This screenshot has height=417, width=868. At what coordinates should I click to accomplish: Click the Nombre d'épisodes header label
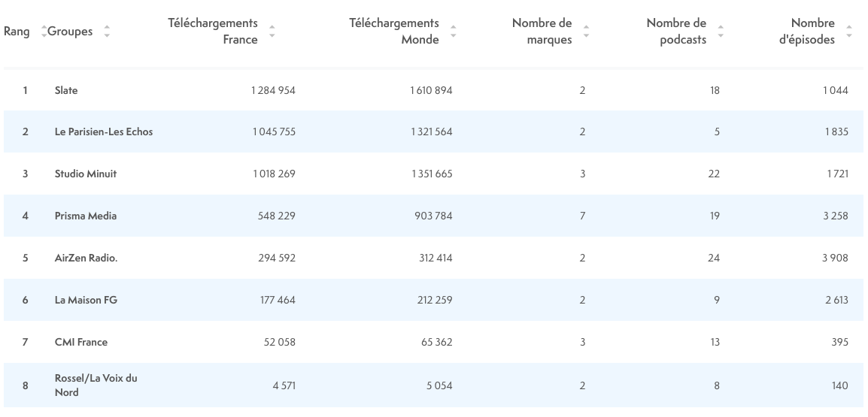click(807, 32)
